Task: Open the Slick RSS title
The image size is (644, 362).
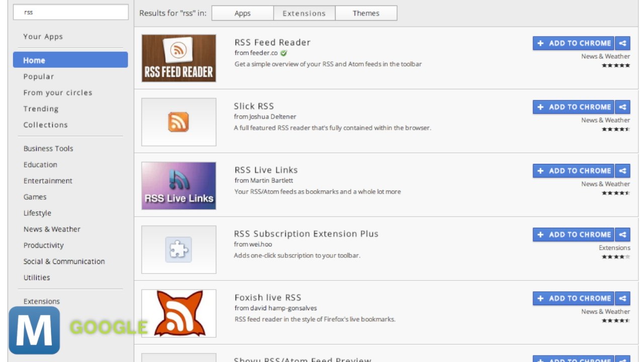Action: point(254,106)
